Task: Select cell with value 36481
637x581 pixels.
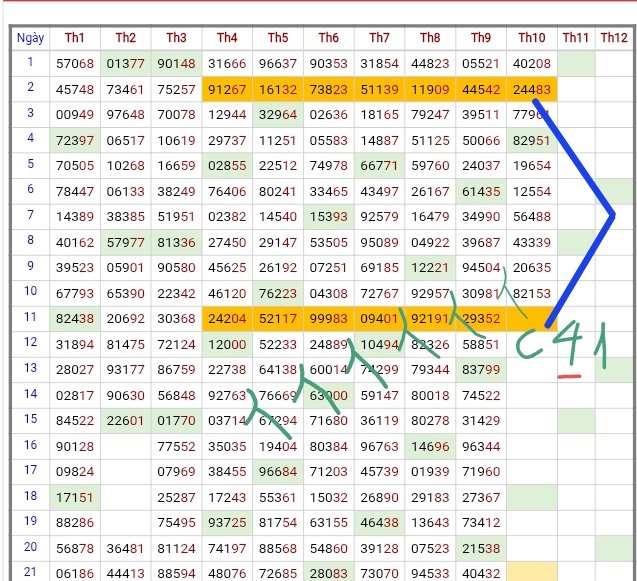Action: coord(126,548)
